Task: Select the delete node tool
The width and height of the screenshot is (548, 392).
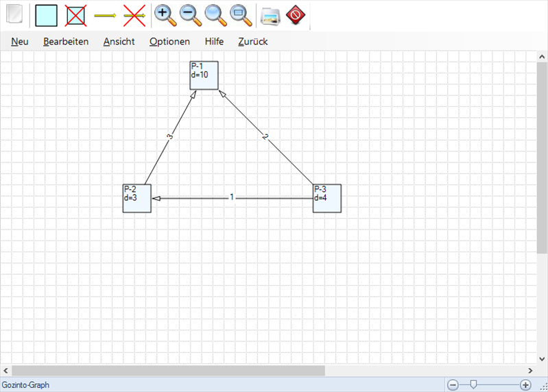Action: [x=75, y=14]
